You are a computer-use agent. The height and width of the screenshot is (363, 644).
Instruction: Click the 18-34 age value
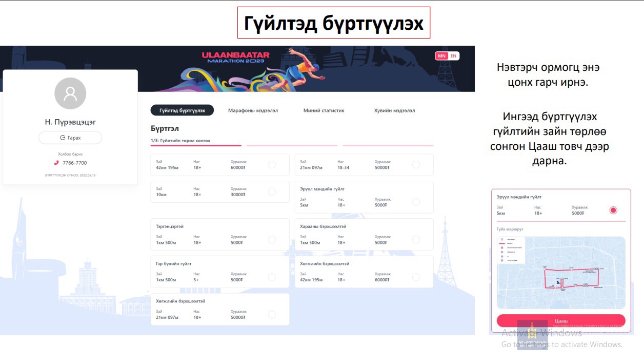[x=343, y=167]
